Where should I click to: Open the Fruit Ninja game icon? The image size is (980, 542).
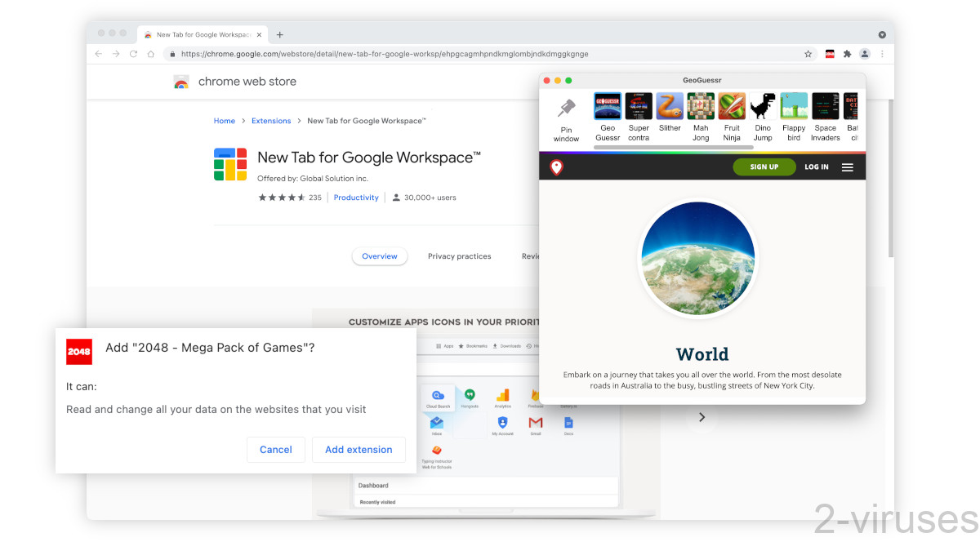(x=732, y=106)
